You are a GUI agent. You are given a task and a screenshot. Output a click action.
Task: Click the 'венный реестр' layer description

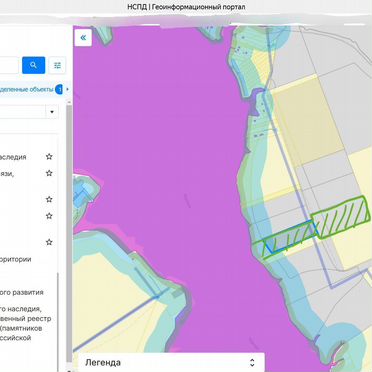click(26, 319)
